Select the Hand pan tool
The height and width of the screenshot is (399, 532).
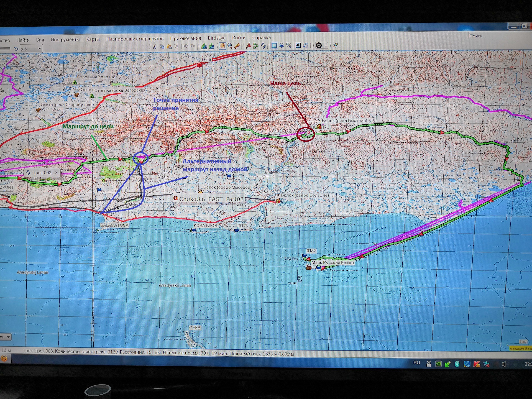tap(222, 46)
